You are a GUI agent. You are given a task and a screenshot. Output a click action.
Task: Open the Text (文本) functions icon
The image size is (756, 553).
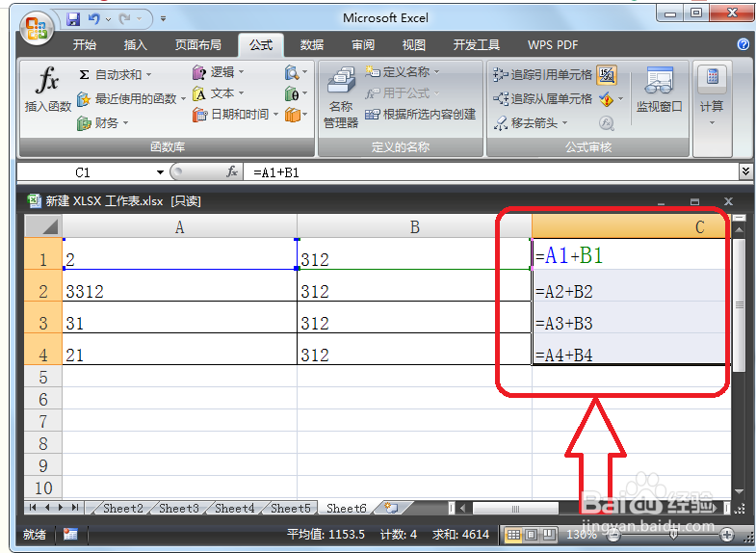(x=198, y=93)
